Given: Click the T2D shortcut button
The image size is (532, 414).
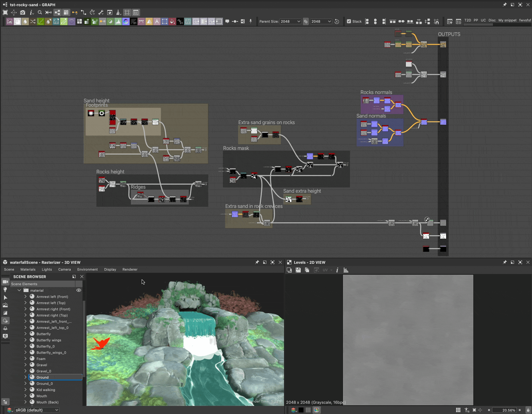Looking at the screenshot, I should (468, 20).
